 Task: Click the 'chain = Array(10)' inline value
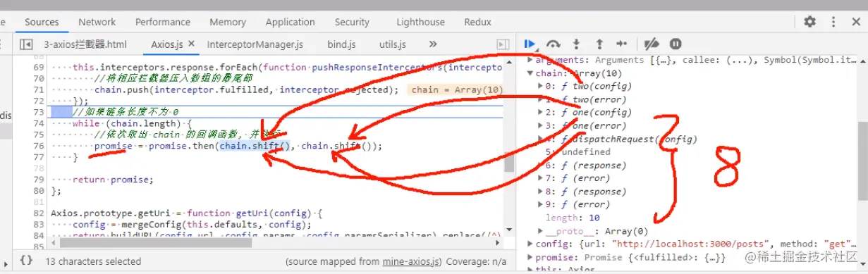click(x=457, y=89)
